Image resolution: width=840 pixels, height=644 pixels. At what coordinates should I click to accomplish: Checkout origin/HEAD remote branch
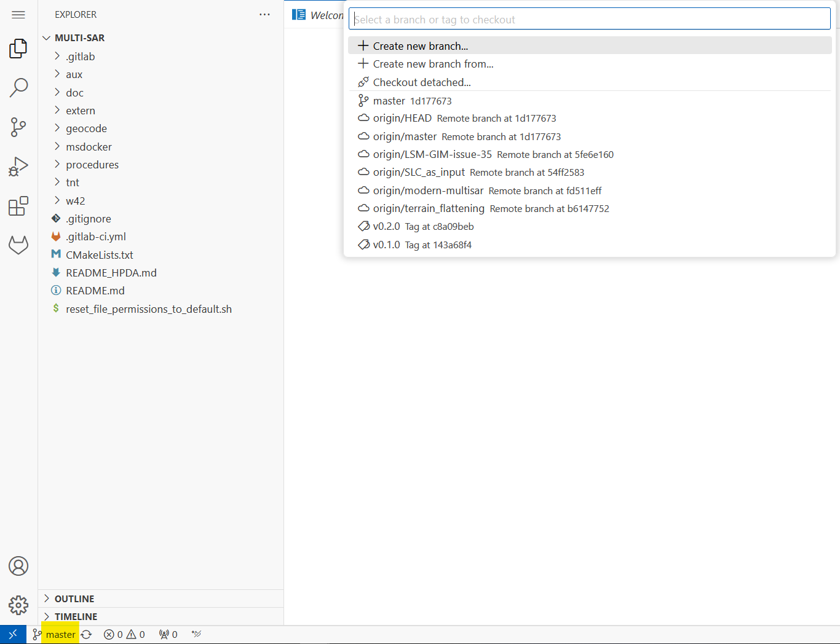[x=590, y=118]
